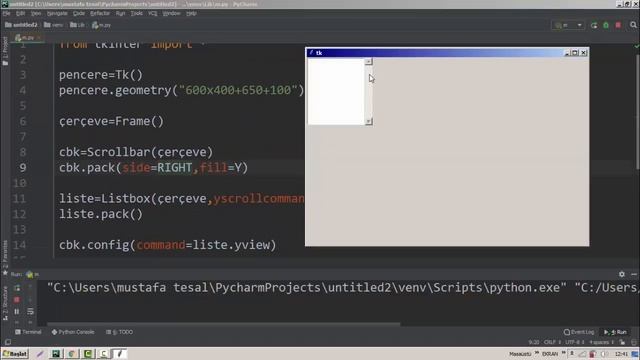Click the taskbar clock 12:41

pyautogui.click(x=621, y=354)
